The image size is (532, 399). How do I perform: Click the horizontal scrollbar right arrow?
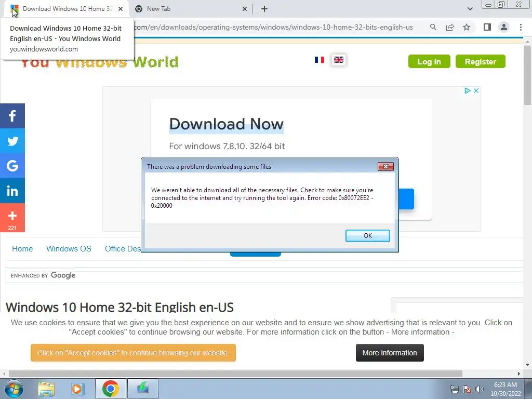[x=519, y=374]
